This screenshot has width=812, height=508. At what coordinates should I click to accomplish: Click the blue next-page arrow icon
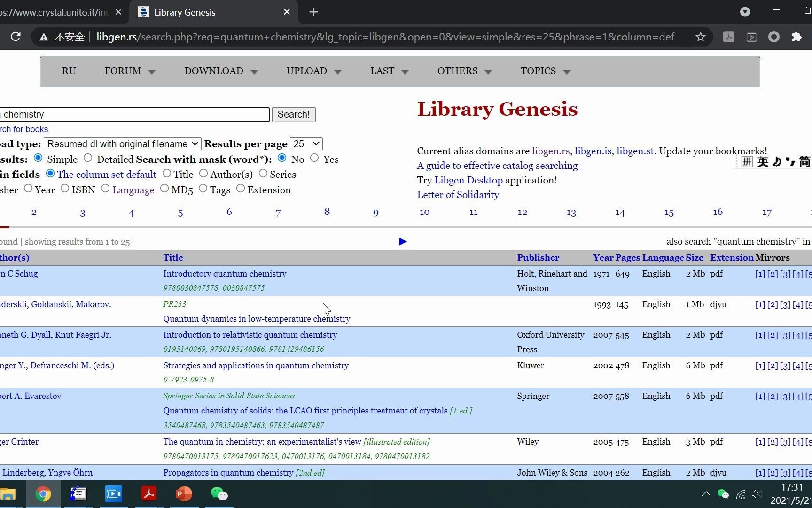403,241
